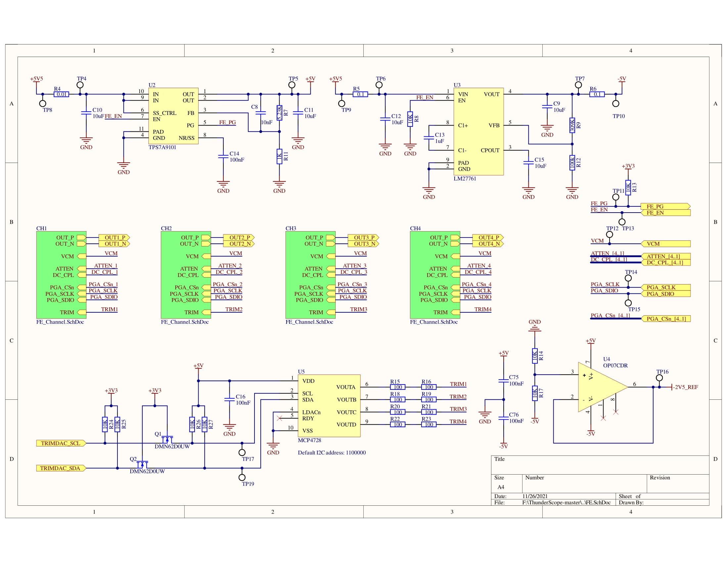This screenshot has width=728, height=563.
Task: Select resistor R7 5.23K
Action: pyautogui.click(x=279, y=113)
